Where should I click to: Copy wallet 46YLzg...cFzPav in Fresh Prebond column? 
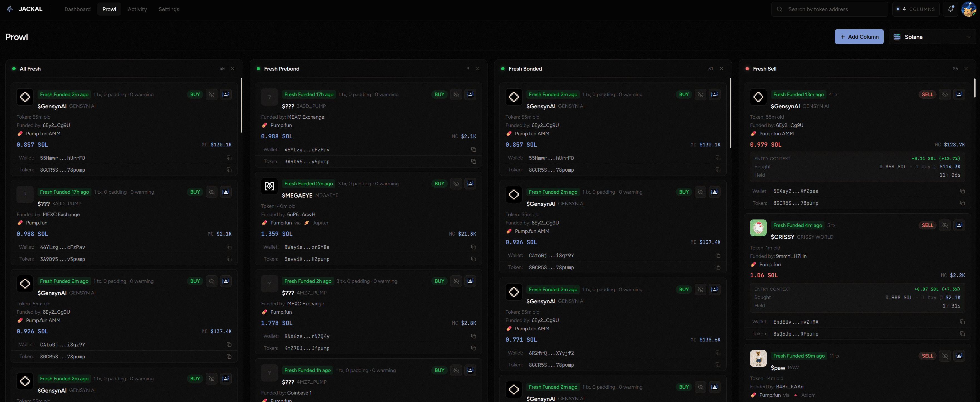coord(473,150)
